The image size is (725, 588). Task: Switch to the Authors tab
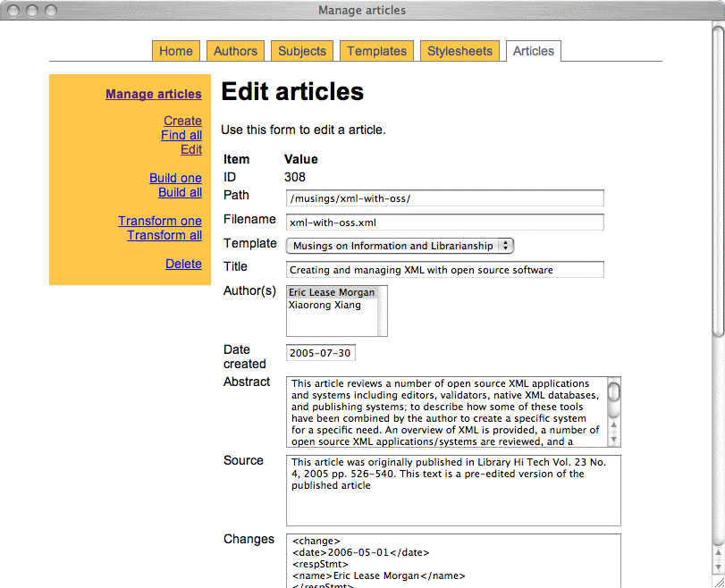click(x=235, y=51)
